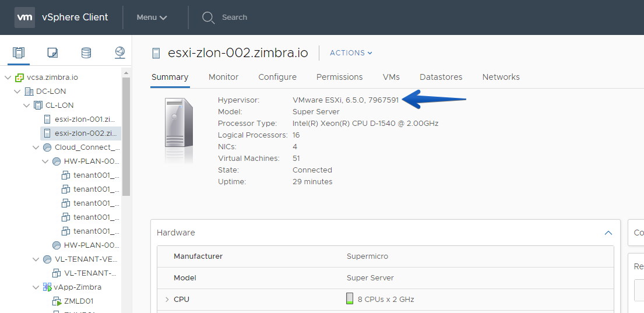Collapse the Hardware panel
Screen dimensions: 644x313
click(x=608, y=233)
